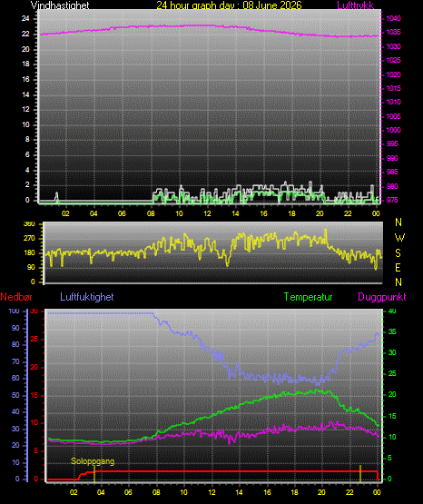The image size is (423, 504).
Task: Click humidity axis value 50
Action: click(15, 395)
